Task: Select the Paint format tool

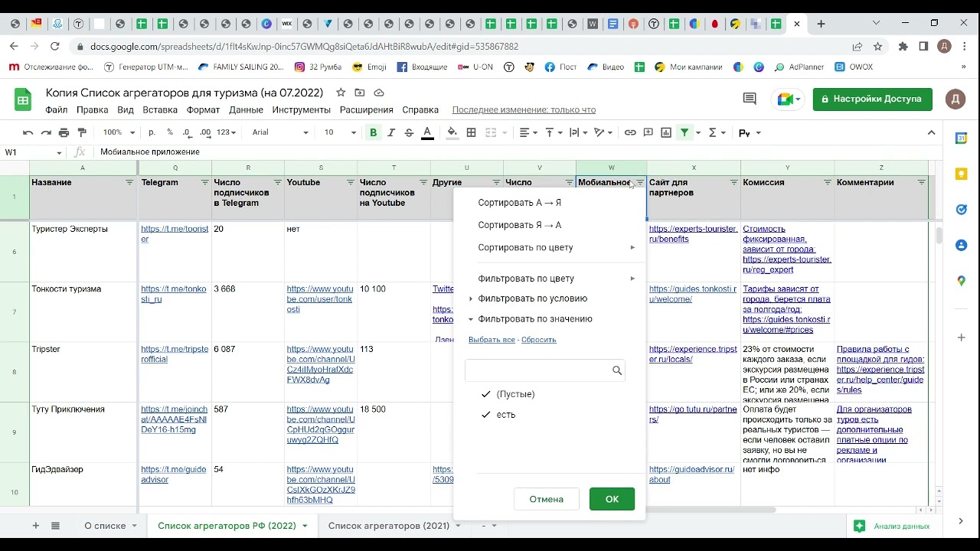Action: pos(82,132)
